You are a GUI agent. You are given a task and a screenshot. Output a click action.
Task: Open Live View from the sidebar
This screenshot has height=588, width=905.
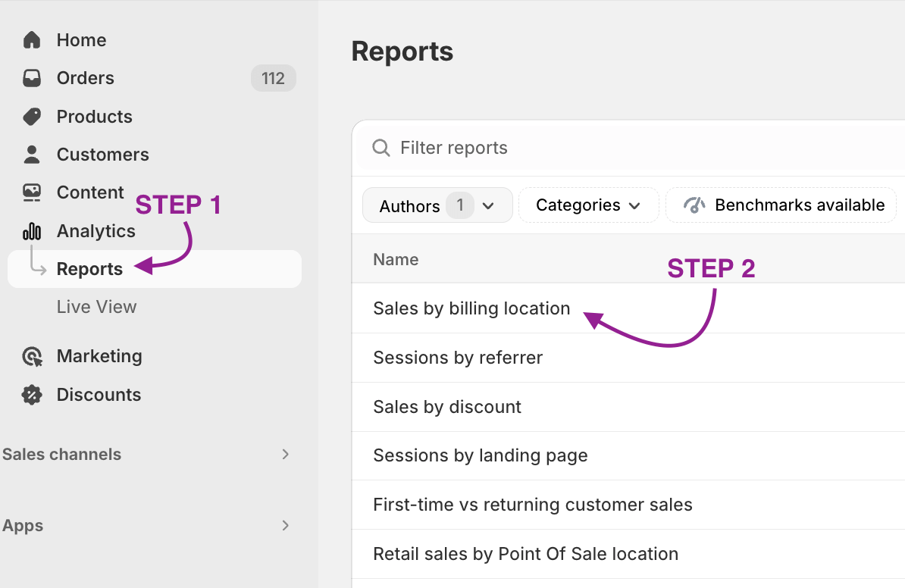click(x=96, y=306)
